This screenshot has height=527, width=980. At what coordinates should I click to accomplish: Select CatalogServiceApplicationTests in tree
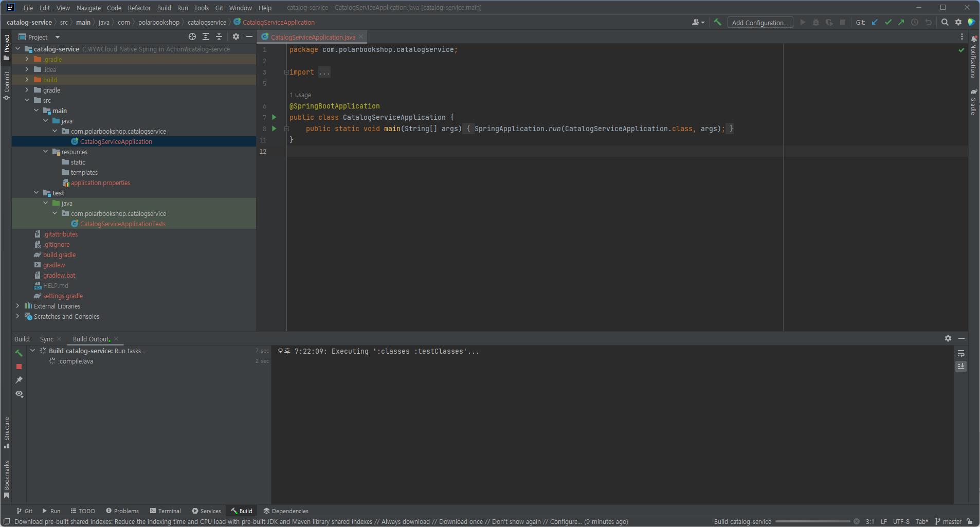(x=123, y=224)
